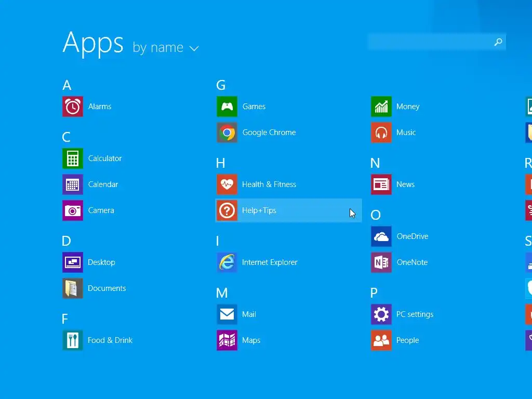Open PC settings gear icon
This screenshot has height=399, width=532.
[x=381, y=314]
